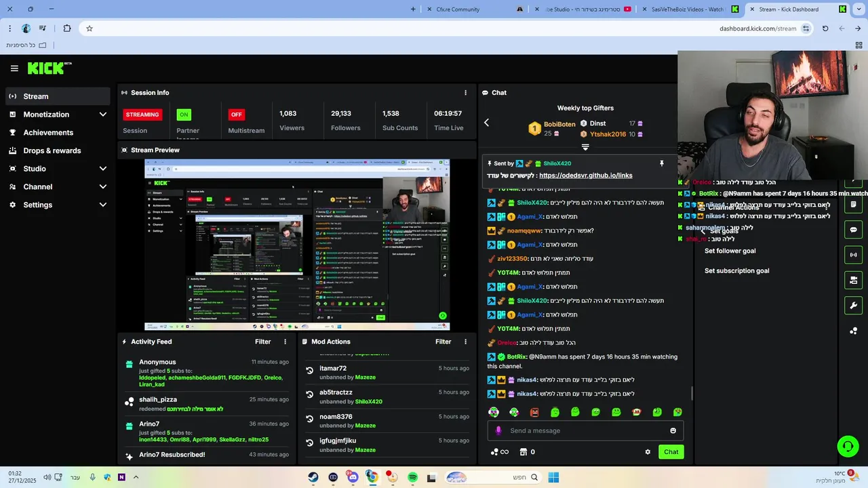Collapse the weekly top gifters banner
The width and height of the screenshot is (868, 488).
point(585,147)
